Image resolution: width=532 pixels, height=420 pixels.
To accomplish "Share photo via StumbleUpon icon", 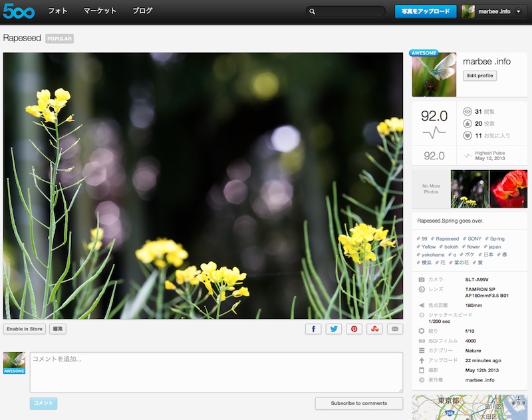I will coord(374,329).
